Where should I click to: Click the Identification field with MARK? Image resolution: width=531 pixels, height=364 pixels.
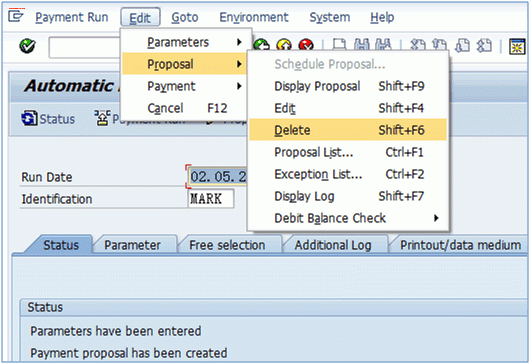click(x=211, y=198)
